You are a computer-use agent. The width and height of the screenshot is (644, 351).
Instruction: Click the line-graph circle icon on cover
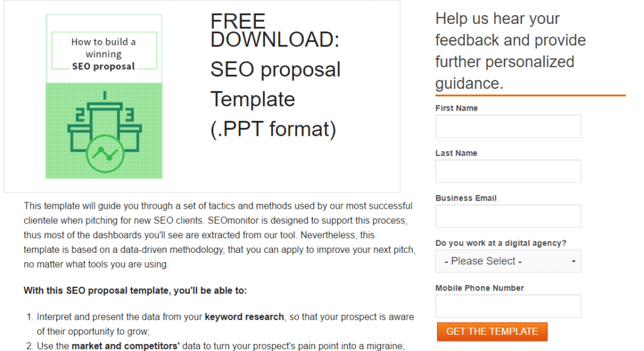click(x=105, y=153)
